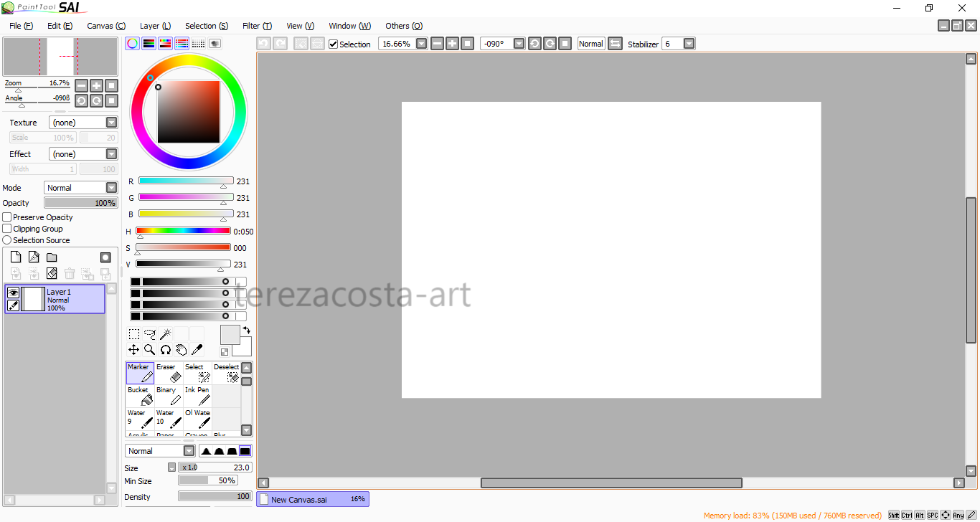Clear the layer with eraser icon
Viewport: 980px width, 522px height.
(52, 273)
